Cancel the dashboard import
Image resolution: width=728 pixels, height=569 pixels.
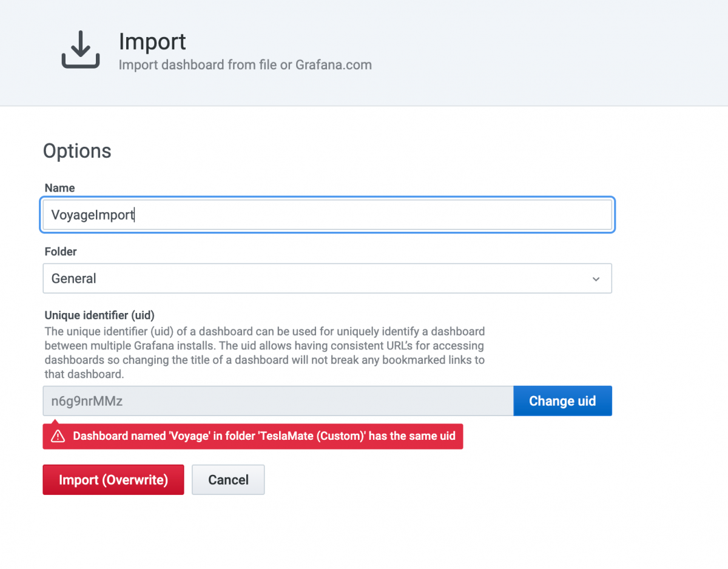pos(228,480)
